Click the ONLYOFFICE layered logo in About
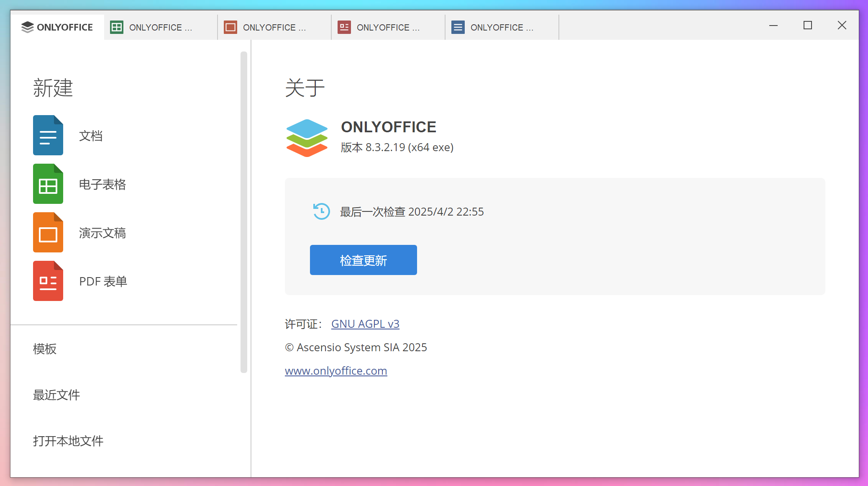Image resolution: width=868 pixels, height=486 pixels. click(x=307, y=138)
